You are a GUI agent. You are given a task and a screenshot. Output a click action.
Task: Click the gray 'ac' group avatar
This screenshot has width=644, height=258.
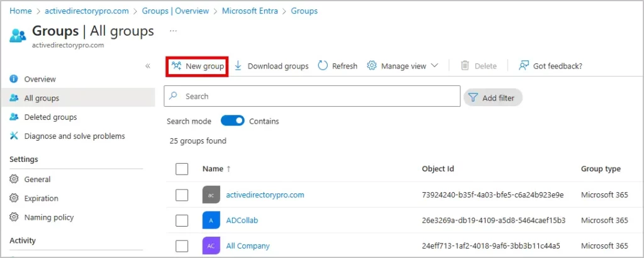point(211,195)
